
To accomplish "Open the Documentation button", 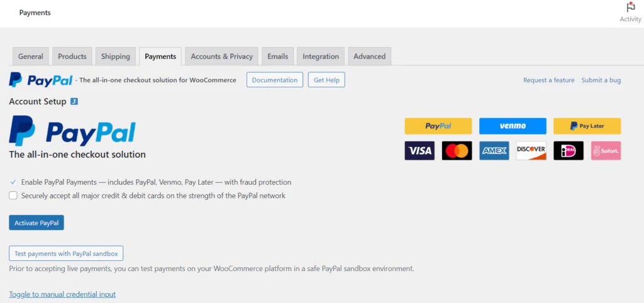I will pyautogui.click(x=275, y=80).
